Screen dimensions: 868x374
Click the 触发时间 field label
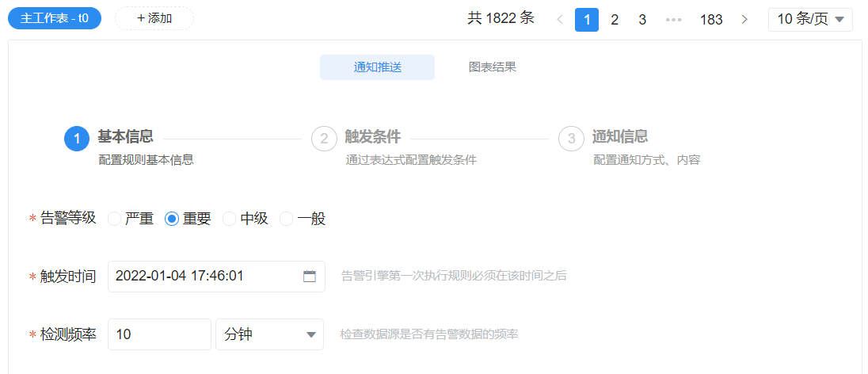point(68,277)
